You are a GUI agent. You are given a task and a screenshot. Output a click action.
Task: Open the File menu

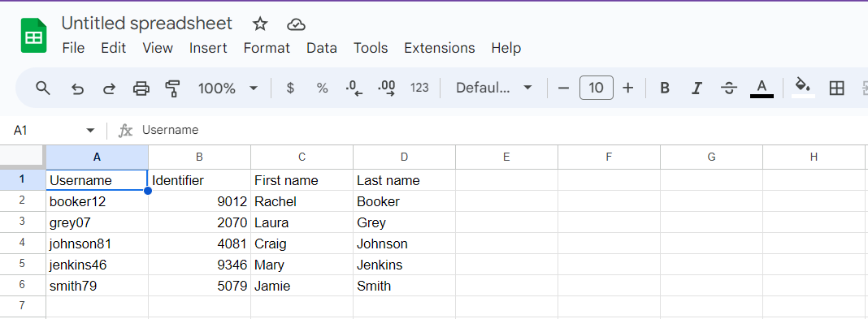pos(74,48)
